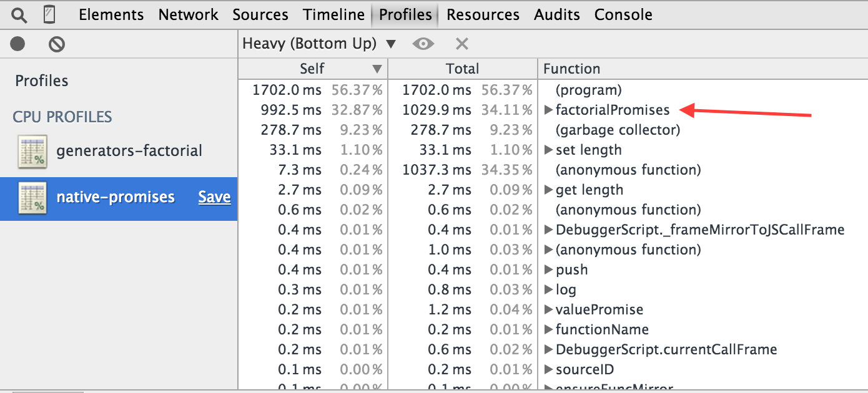Sort by the Self column header
The width and height of the screenshot is (868, 393).
[313, 69]
